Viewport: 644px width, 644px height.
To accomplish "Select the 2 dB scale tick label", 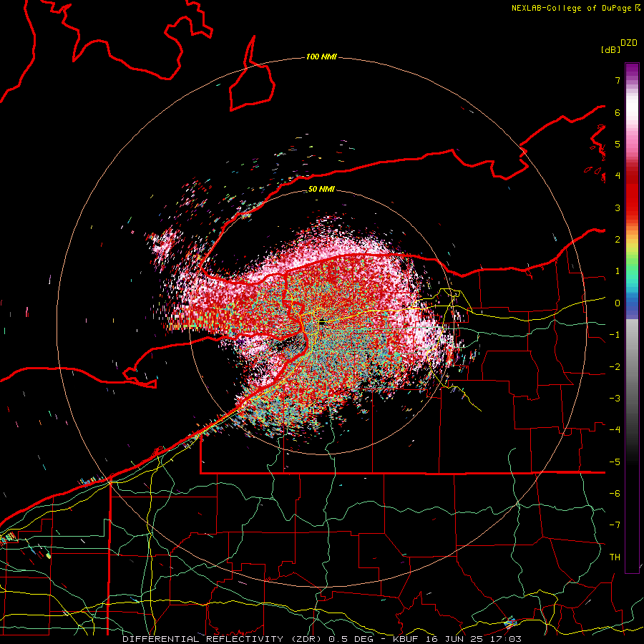I will pyautogui.click(x=618, y=240).
